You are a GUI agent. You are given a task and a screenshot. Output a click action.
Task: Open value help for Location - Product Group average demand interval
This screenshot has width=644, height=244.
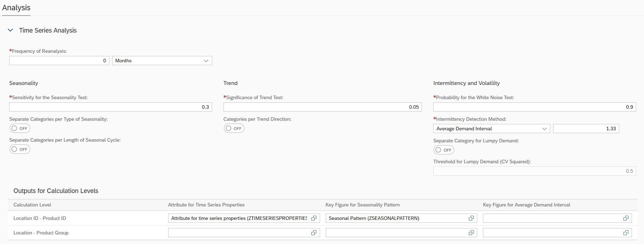625,233
